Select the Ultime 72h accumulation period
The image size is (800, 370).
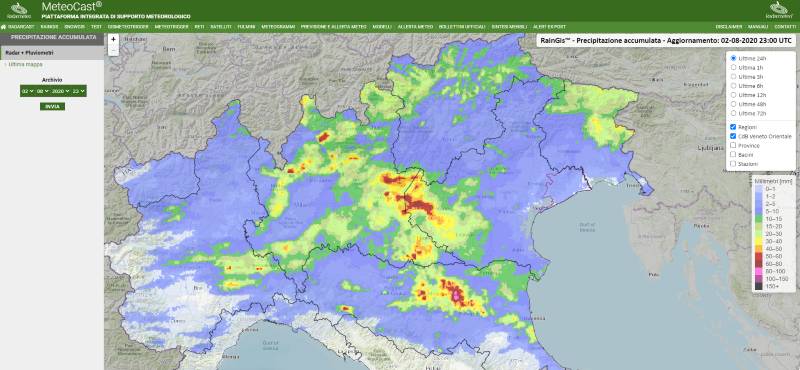pyautogui.click(x=734, y=113)
